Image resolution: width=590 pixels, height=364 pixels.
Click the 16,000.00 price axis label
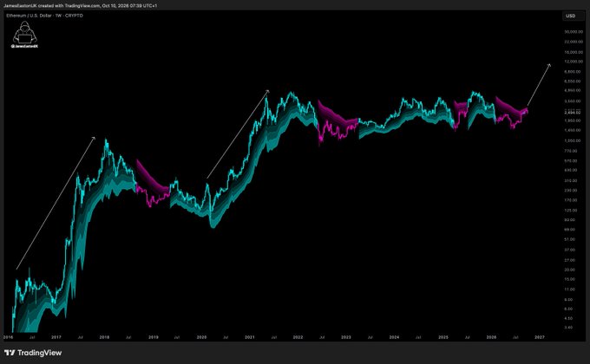573,52
